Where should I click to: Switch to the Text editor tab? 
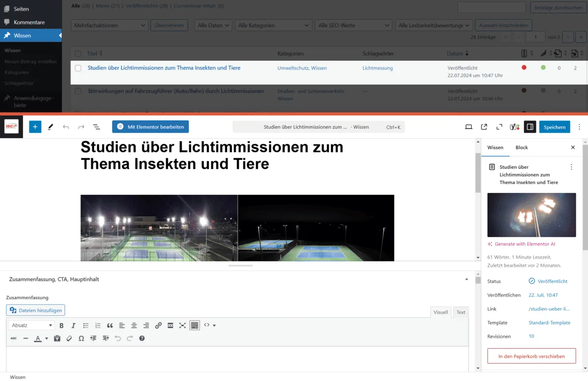tap(461, 312)
